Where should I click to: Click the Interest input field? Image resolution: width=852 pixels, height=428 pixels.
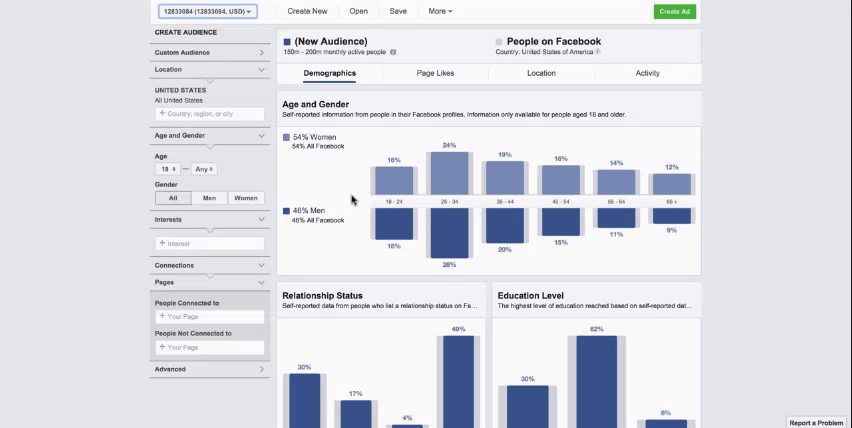pos(210,244)
